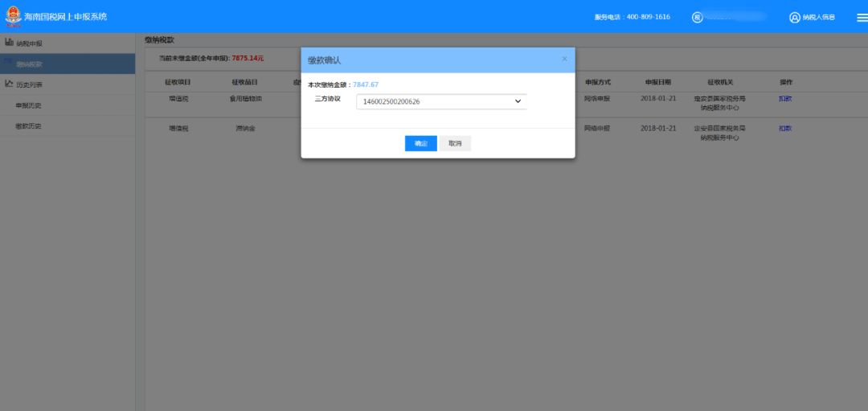Viewport: 868px width, 411px height.
Task: Click the 操作 column header
Action: 786,82
